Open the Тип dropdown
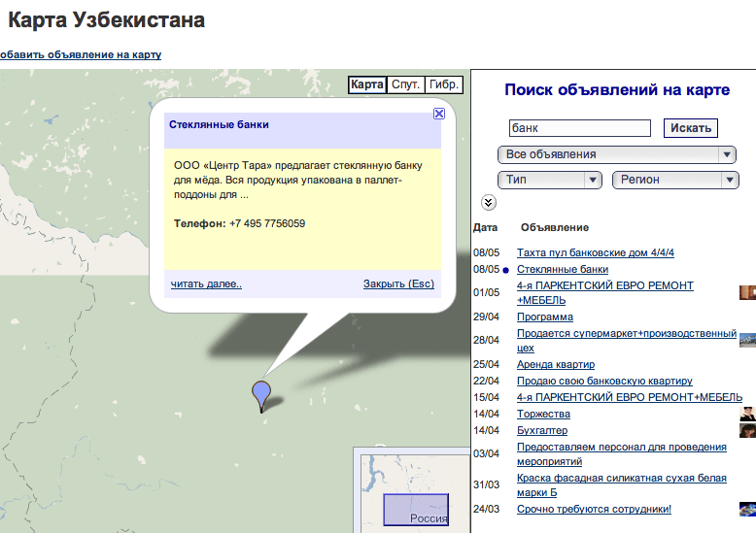756x533 pixels. tap(550, 180)
